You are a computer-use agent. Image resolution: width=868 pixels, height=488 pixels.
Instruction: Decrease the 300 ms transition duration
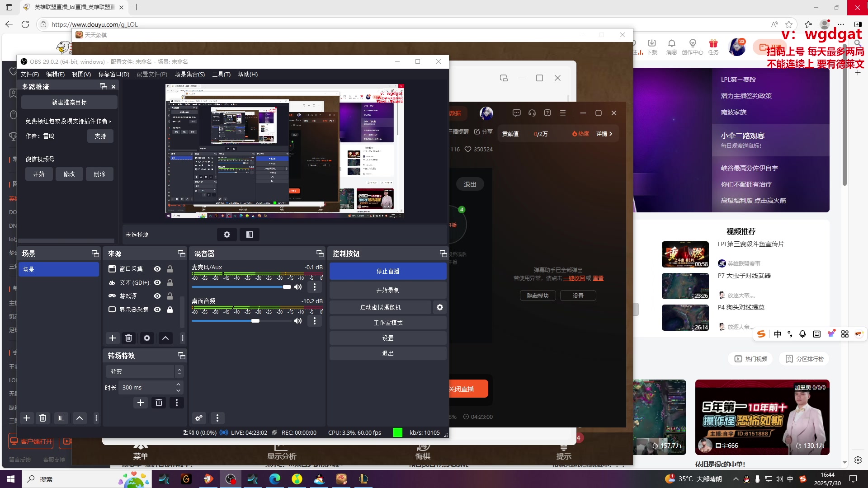(x=178, y=390)
